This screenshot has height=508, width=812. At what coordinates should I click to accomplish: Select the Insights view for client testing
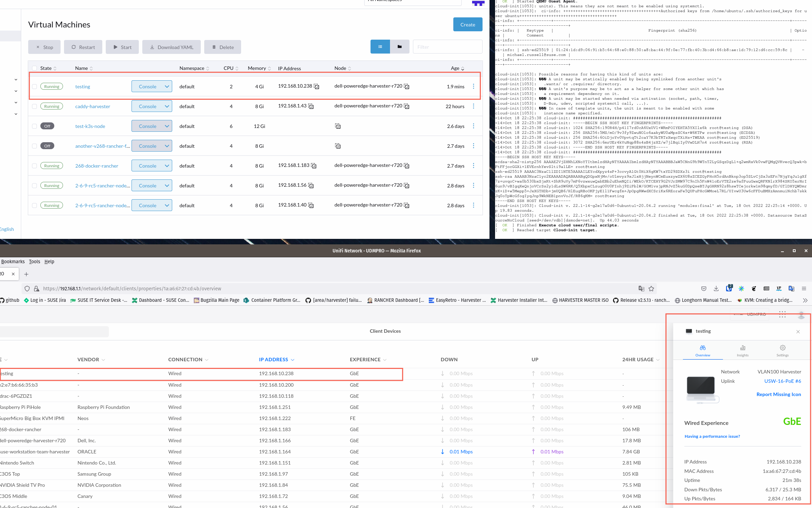tap(742, 350)
